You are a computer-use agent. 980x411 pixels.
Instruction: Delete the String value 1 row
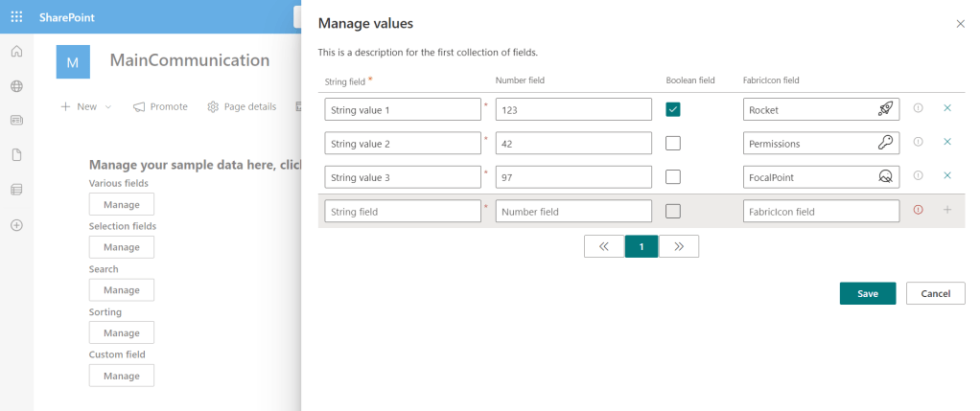[x=947, y=108]
